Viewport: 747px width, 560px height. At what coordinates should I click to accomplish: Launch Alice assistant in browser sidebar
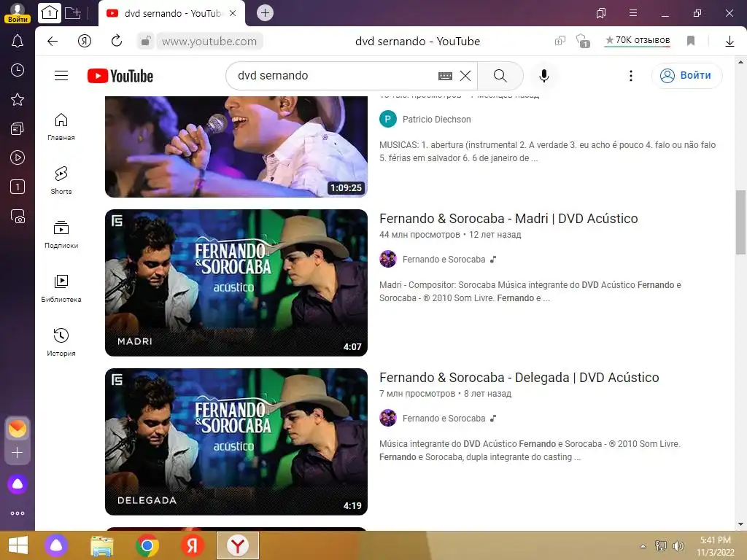click(x=18, y=484)
